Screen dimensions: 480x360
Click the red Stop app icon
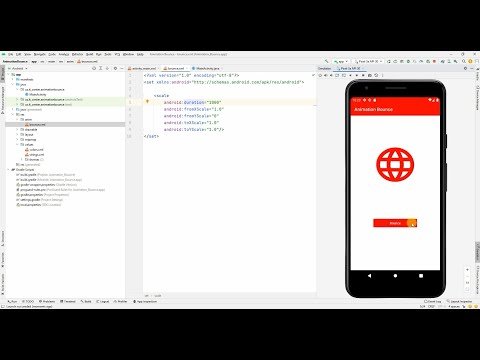pos(434,61)
